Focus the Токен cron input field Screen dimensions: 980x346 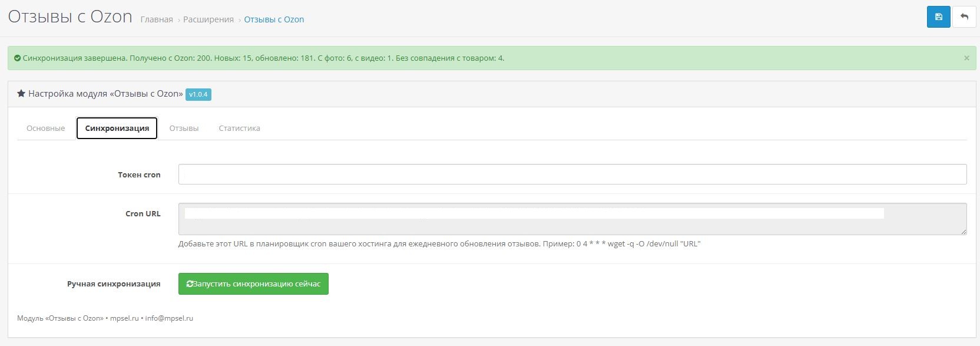pyautogui.click(x=572, y=174)
